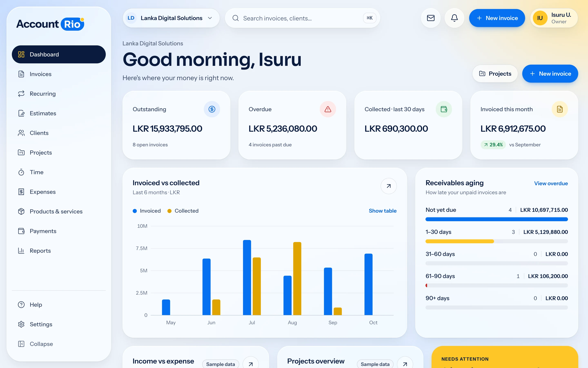
Task: Click New invoice button beside Projects
Action: 550,74
